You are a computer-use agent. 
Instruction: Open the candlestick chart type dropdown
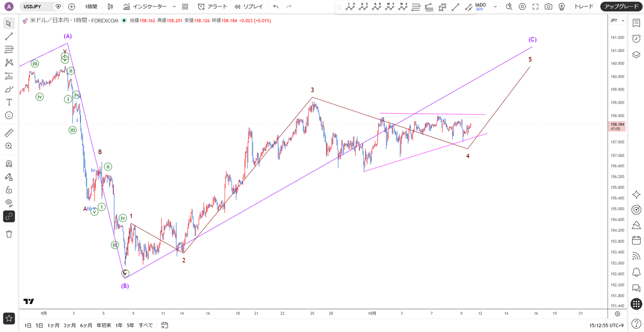[110, 6]
